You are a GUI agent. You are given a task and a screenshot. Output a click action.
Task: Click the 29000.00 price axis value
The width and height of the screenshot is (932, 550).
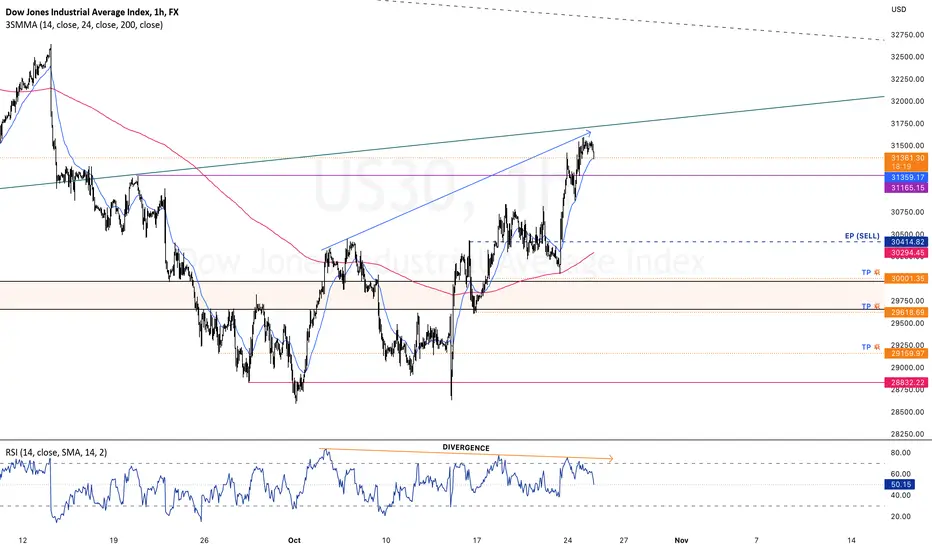[907, 368]
